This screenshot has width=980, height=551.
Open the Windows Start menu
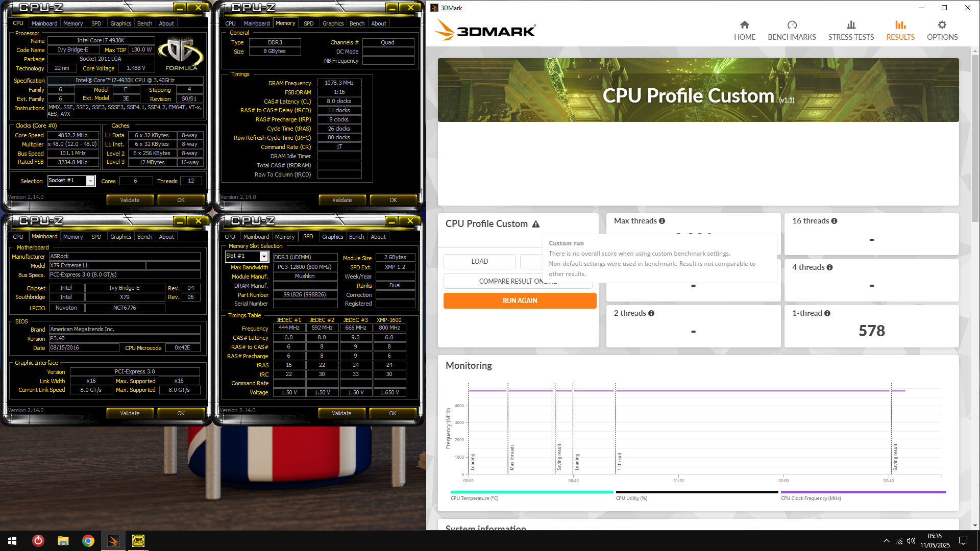(x=12, y=541)
